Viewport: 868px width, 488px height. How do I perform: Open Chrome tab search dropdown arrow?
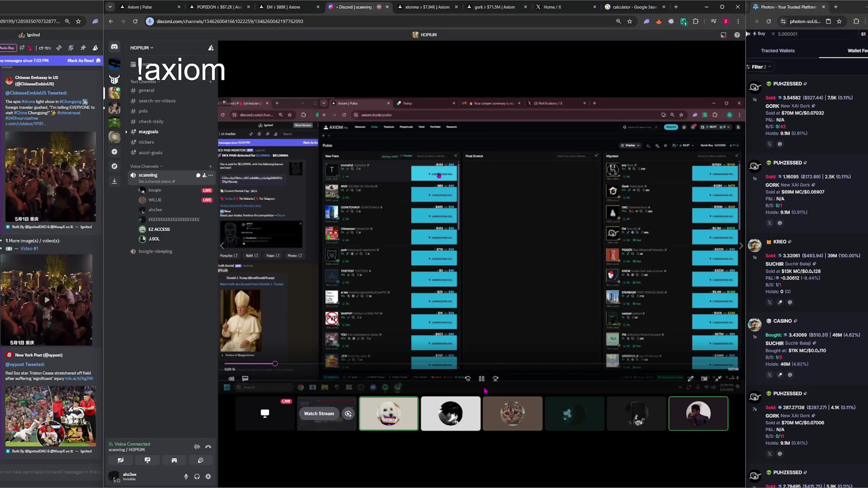click(x=110, y=7)
